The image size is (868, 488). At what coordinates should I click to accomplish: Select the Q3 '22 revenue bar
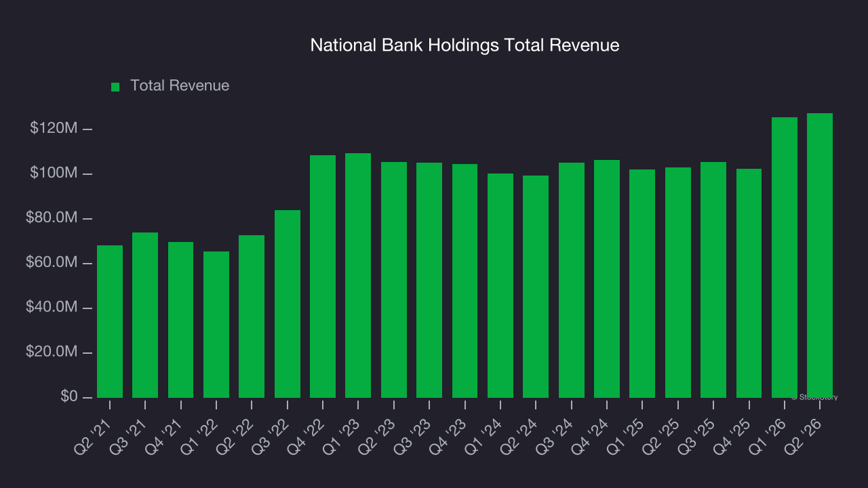[288, 304]
